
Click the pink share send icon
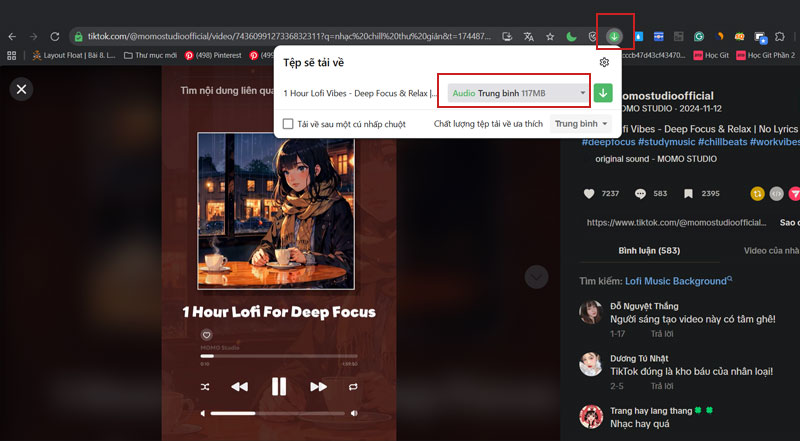click(794, 193)
